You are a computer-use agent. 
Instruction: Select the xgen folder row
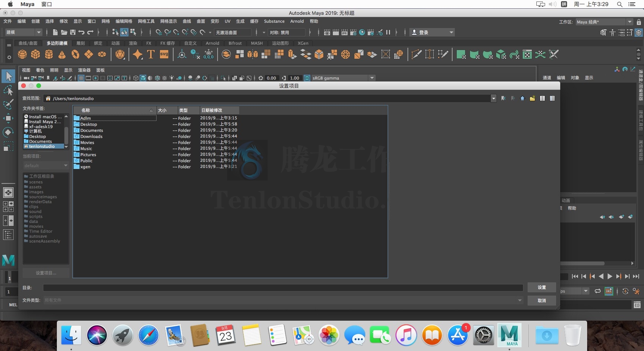coord(155,167)
